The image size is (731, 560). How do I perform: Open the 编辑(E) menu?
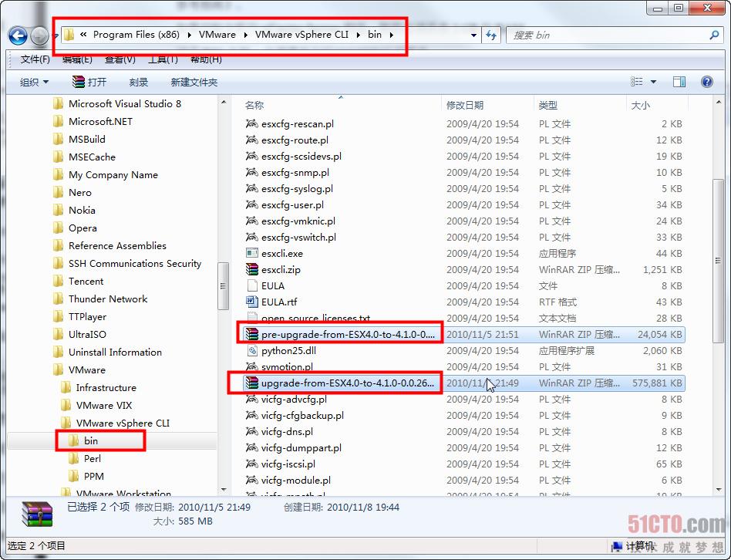click(x=77, y=59)
